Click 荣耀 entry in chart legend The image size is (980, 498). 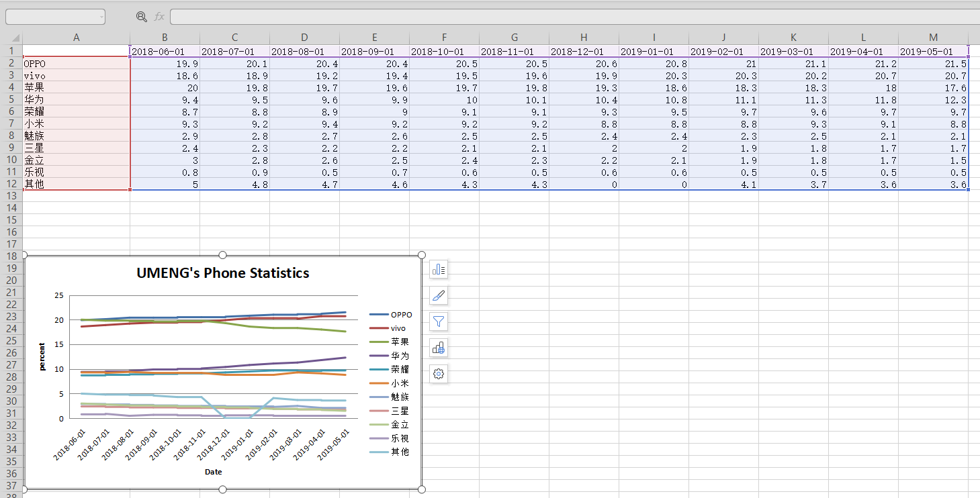point(390,369)
